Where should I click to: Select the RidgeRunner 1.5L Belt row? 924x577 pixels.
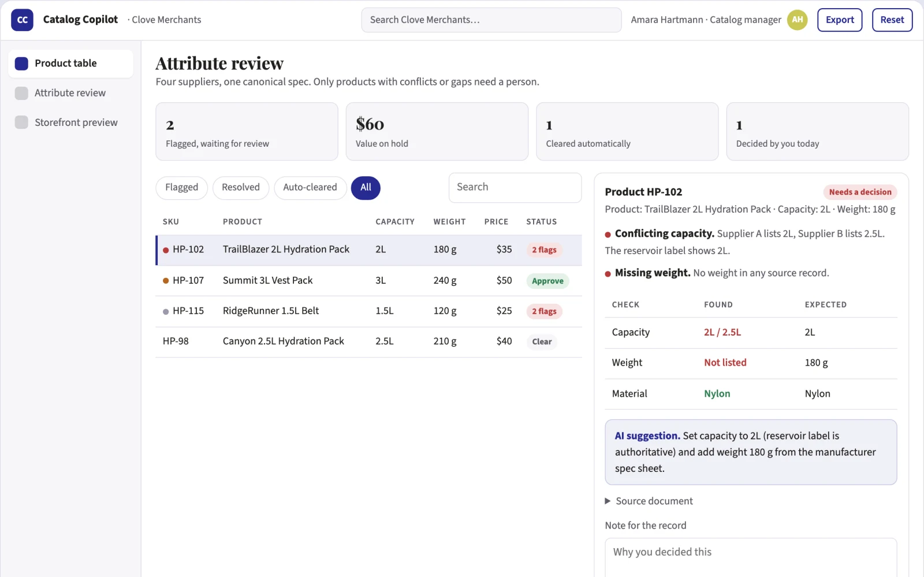point(369,311)
